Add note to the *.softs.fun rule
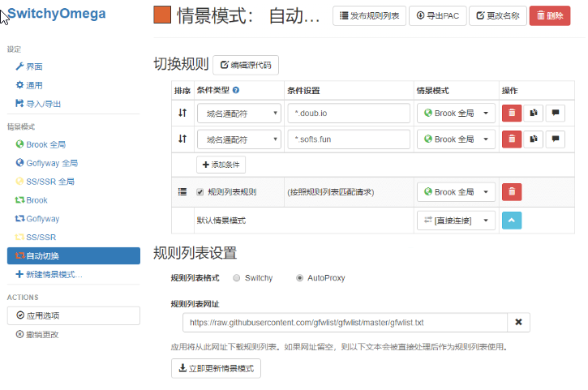The image size is (588, 390). tap(556, 139)
